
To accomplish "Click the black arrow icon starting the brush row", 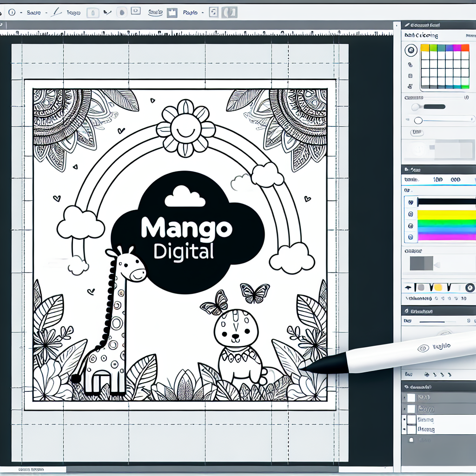I will pos(408,287).
